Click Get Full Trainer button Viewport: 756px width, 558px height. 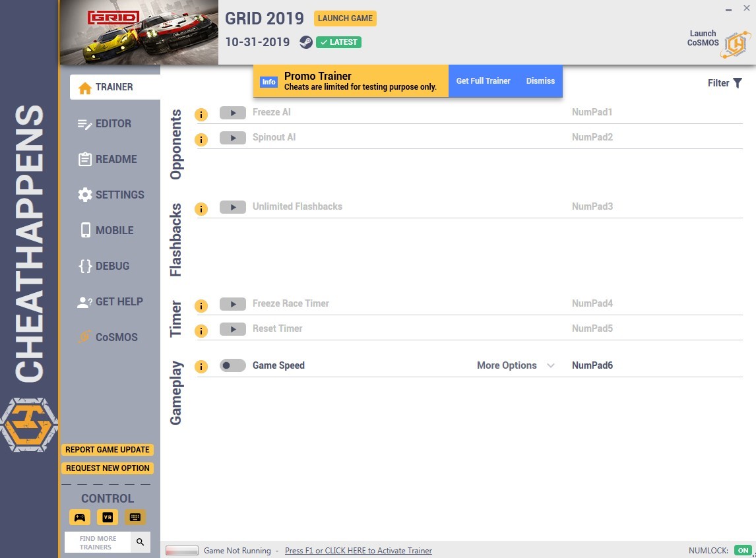coord(483,81)
